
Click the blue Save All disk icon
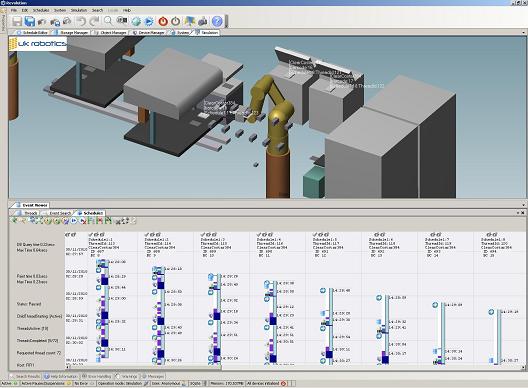tap(30, 22)
